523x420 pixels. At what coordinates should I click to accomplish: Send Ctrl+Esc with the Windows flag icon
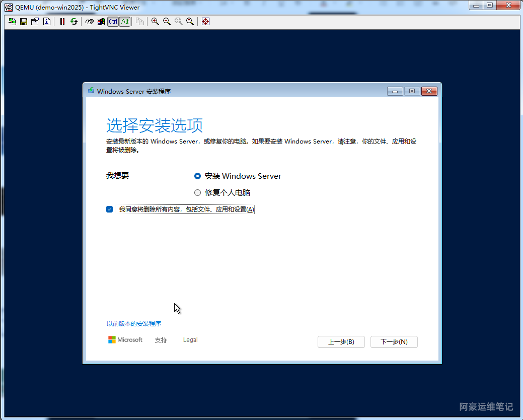pyautogui.click(x=101, y=22)
